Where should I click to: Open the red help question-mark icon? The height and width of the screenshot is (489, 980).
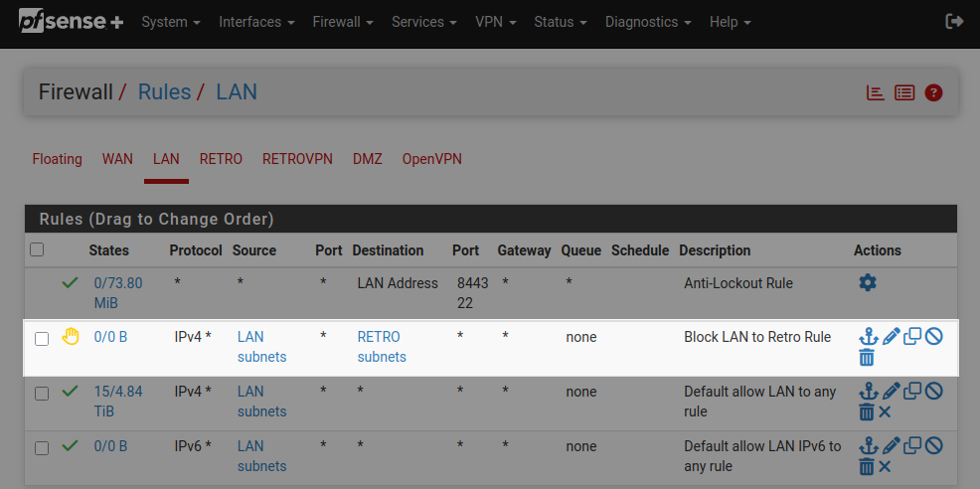[x=933, y=93]
